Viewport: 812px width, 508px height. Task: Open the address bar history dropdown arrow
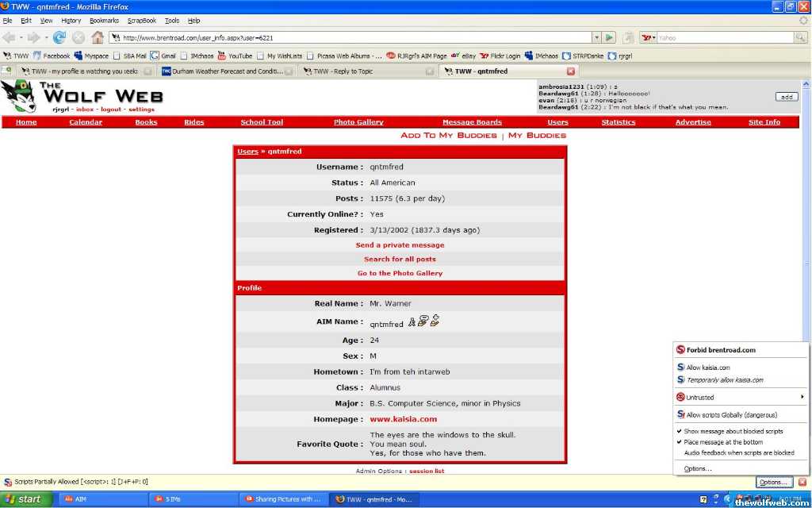[x=596, y=37]
